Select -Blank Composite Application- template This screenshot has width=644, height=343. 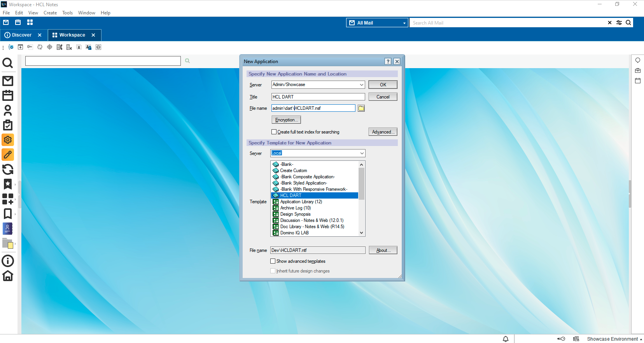point(315,177)
